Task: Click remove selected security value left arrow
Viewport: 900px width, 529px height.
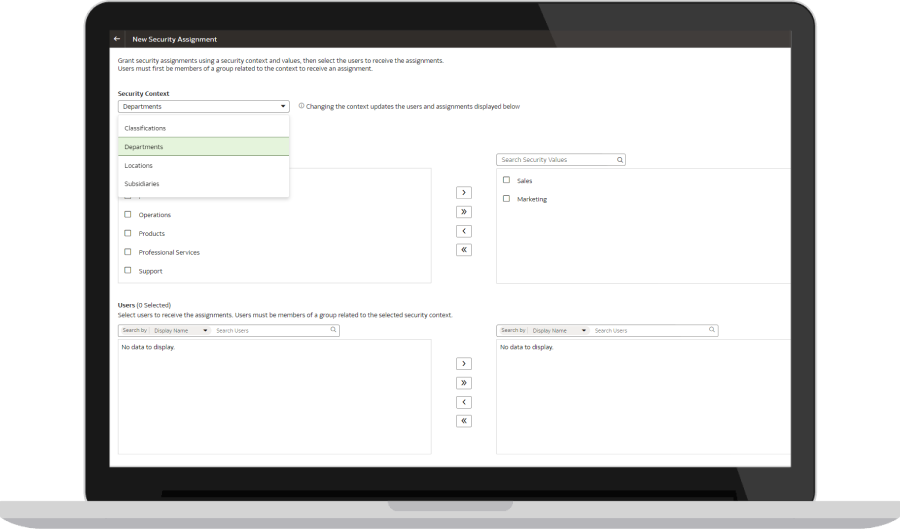Action: click(464, 231)
